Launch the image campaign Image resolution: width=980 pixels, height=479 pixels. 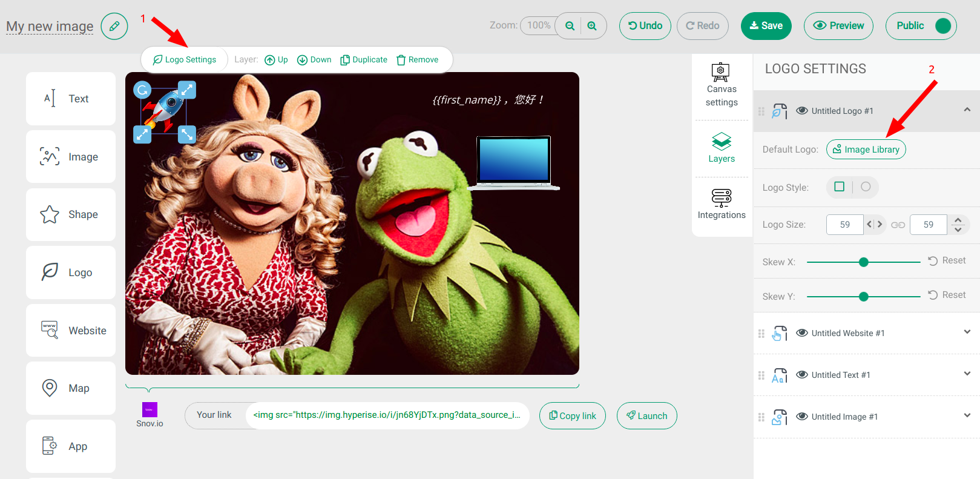[x=647, y=416]
